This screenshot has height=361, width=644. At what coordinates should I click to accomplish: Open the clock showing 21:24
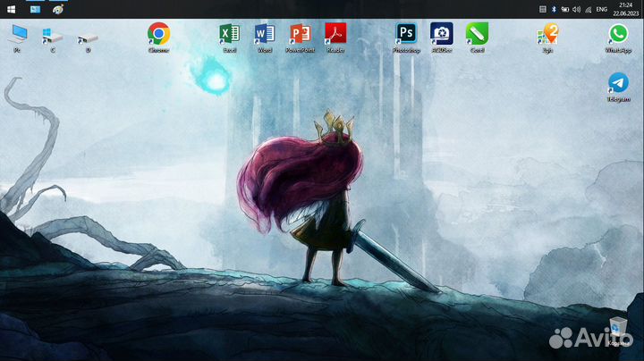tap(626, 9)
